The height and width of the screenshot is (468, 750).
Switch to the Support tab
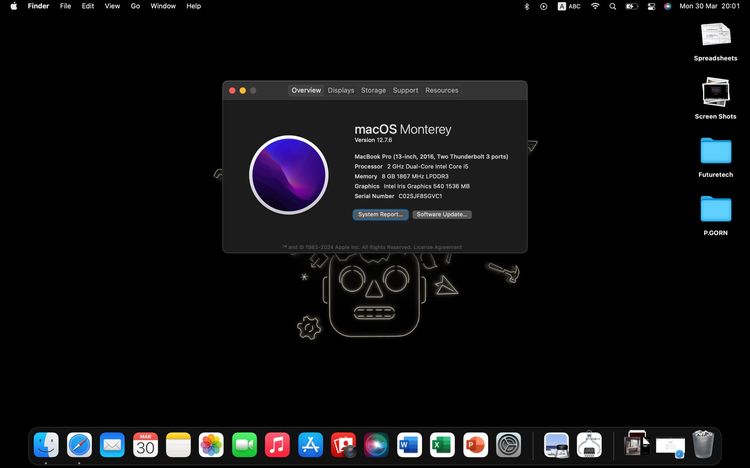406,90
